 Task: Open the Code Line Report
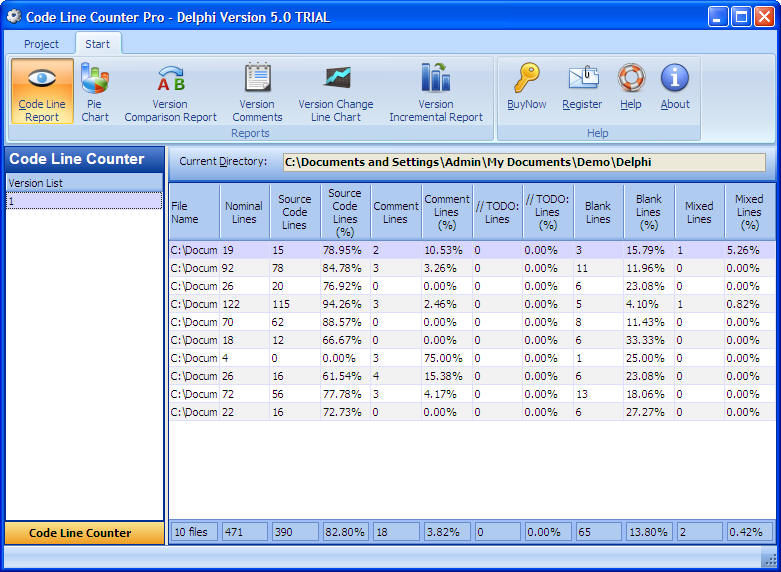pos(42,91)
